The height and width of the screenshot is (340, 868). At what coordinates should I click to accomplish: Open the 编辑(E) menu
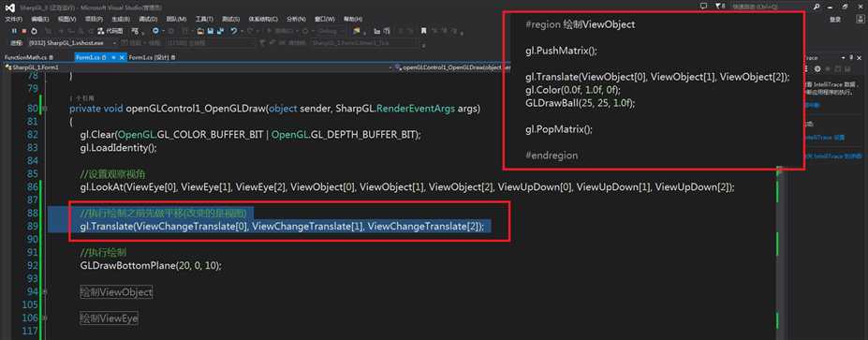40,20
